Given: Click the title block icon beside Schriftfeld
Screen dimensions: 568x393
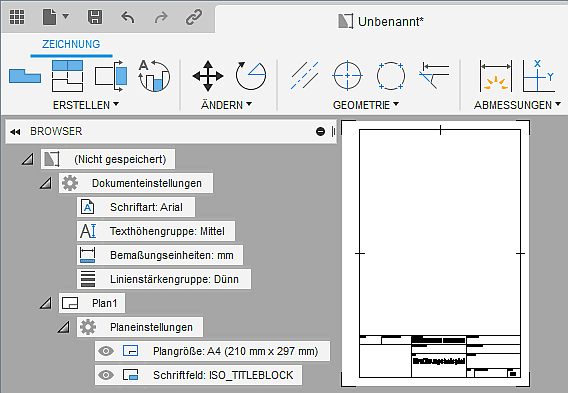Looking at the screenshot, I should [x=130, y=375].
